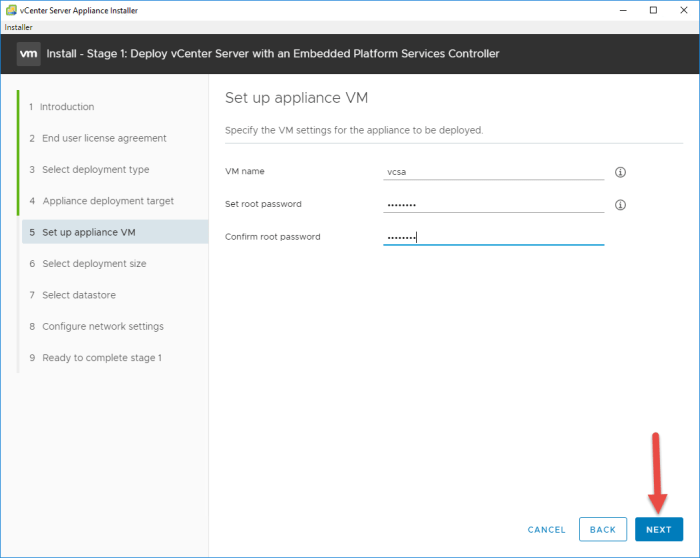This screenshot has height=558, width=700.
Task: Click the info icon beside root password
Action: [620, 205]
